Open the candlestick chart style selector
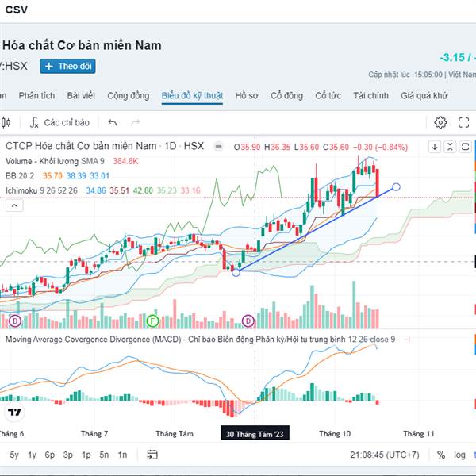The width and height of the screenshot is (476, 476). tap(6, 123)
